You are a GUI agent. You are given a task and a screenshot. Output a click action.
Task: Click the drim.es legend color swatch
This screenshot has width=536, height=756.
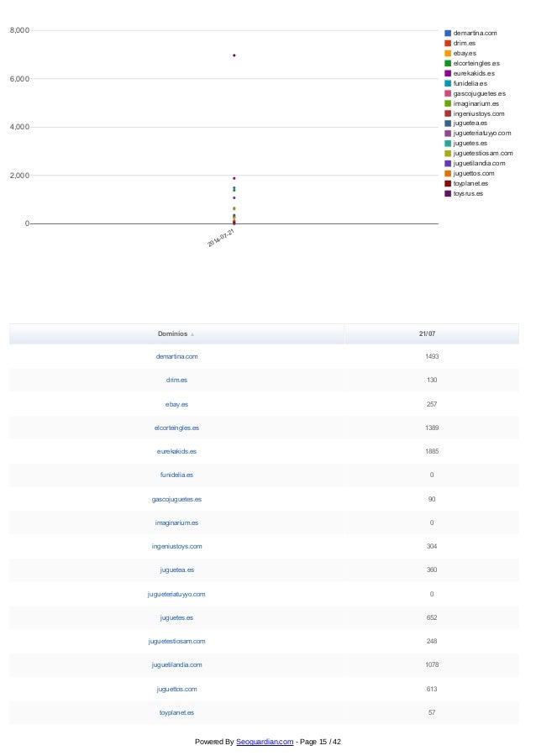448,44
